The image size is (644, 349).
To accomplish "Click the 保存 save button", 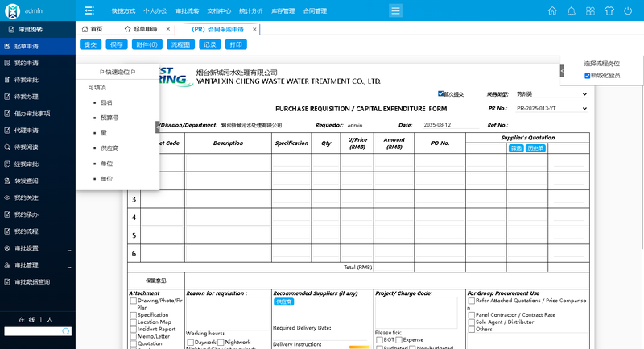I will tap(117, 44).
